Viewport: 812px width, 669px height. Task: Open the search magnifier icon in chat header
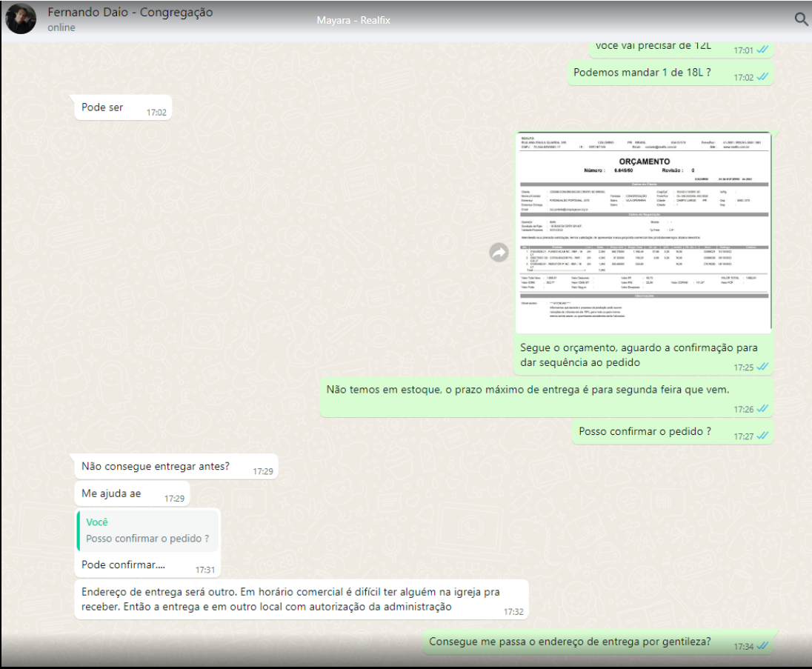800,19
